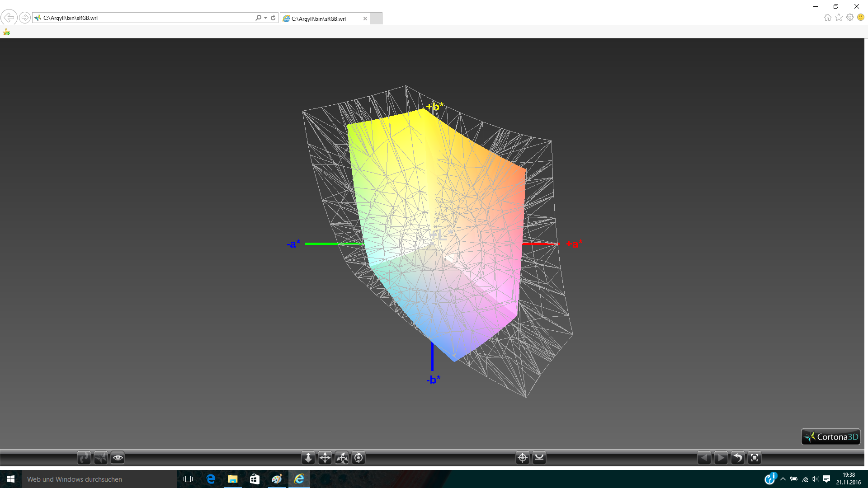868x488 pixels.
Task: Click the Align (straighten up) icon
Action: pyautogui.click(x=539, y=458)
